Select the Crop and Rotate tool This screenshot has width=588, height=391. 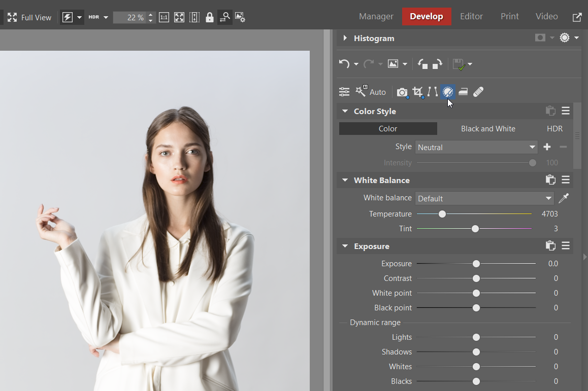point(417,92)
